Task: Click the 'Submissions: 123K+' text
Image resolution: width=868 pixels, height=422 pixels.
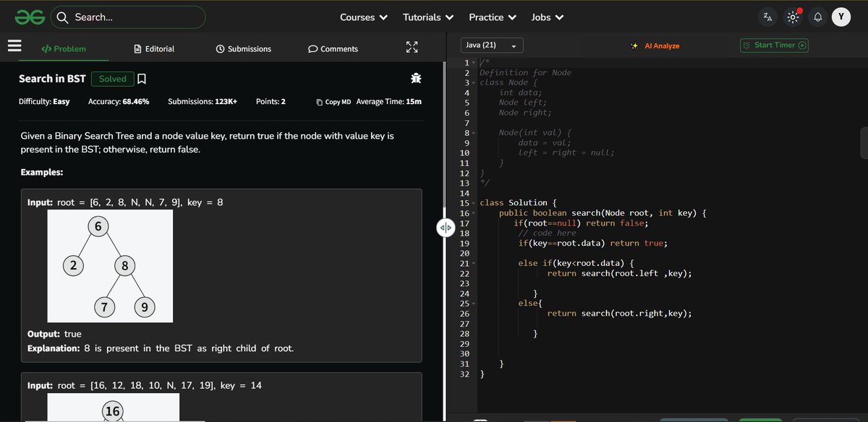Action: [x=203, y=102]
